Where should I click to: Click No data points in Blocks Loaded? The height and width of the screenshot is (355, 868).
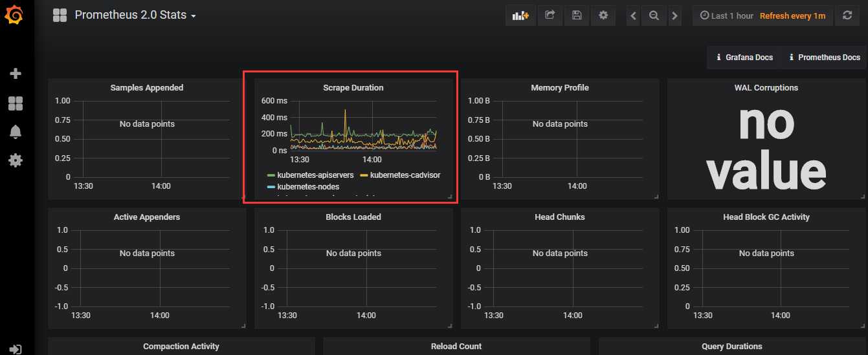353,253
